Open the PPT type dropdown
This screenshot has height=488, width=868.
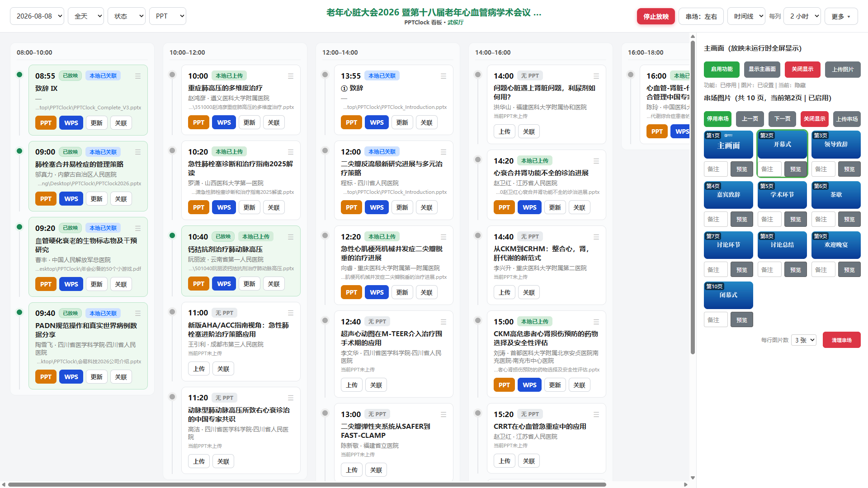click(168, 16)
